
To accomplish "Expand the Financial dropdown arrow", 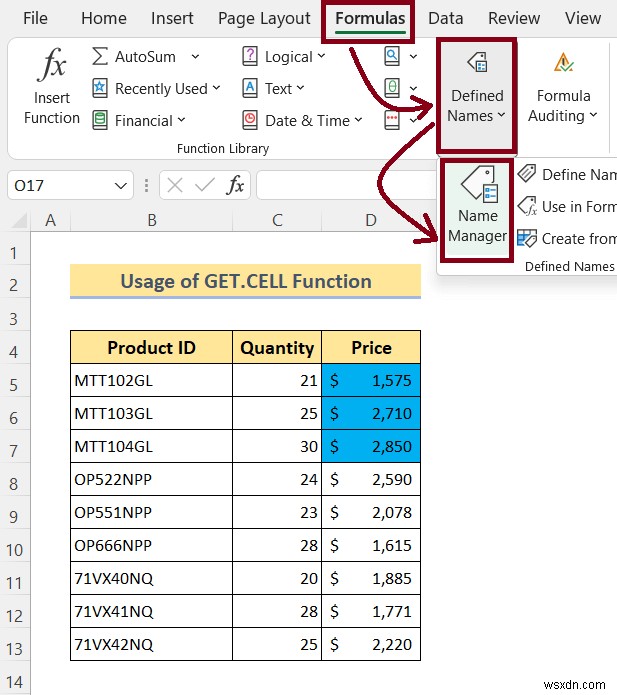I will coord(181,120).
